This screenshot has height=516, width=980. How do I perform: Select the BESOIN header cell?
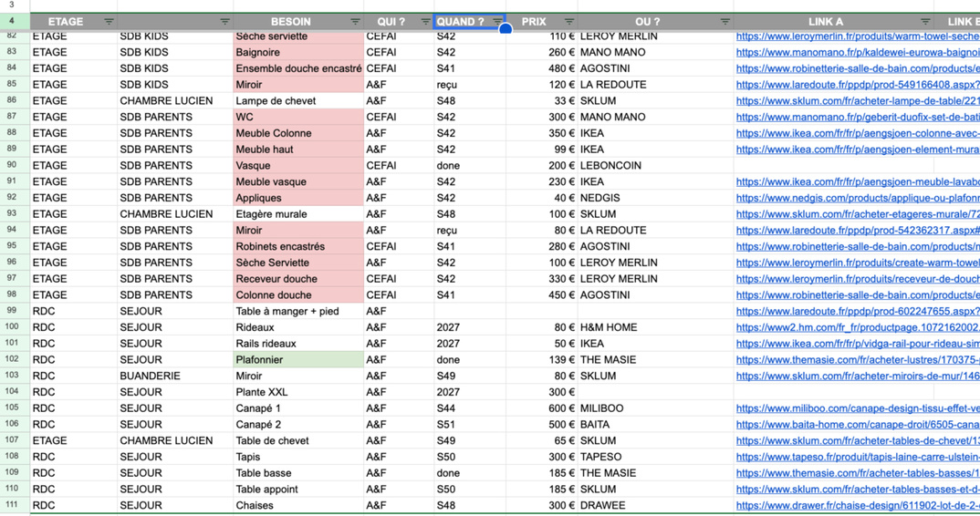(298, 22)
